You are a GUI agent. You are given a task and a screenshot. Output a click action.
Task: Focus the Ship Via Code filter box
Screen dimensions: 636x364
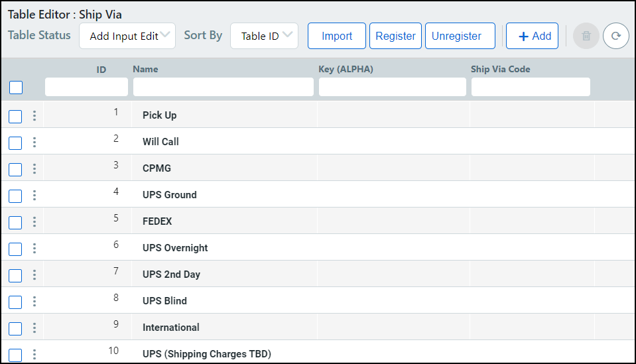(530, 87)
